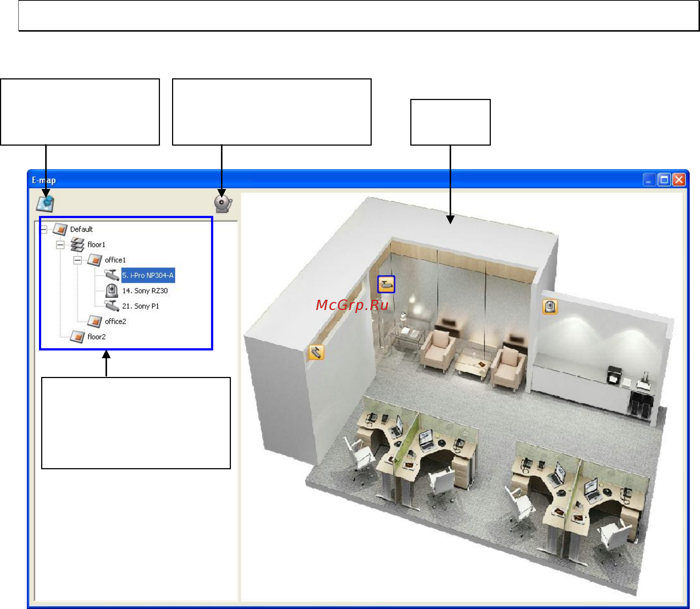Screen dimensions: 700x609
Task: Click the office2 map icon
Action: [x=95, y=321]
